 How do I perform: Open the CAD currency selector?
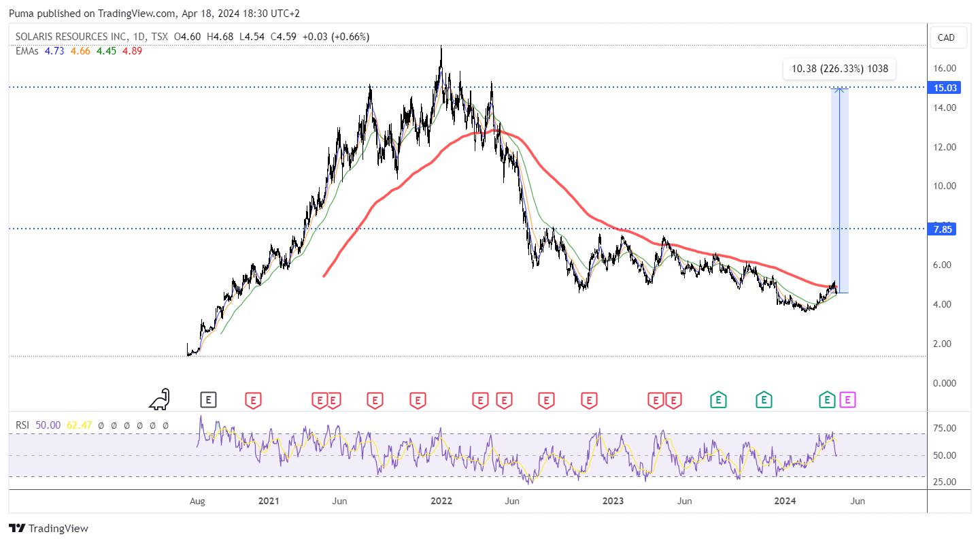coord(946,37)
